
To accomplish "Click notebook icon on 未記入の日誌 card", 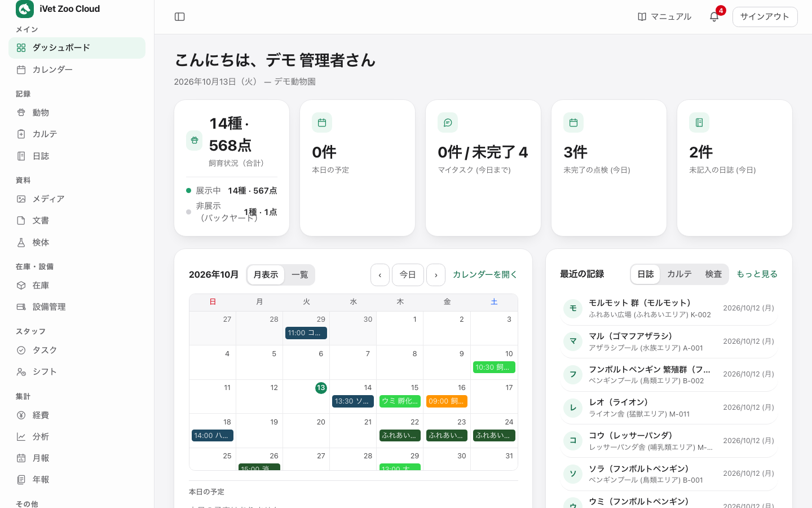I will click(x=699, y=122).
